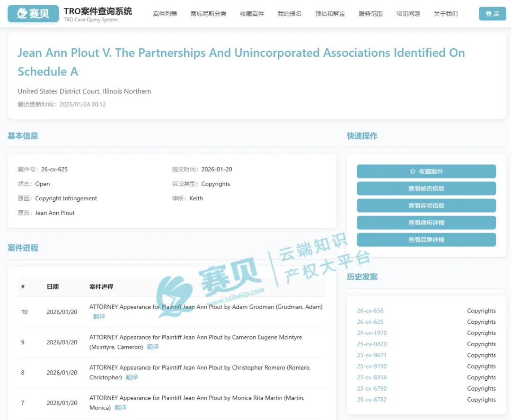511x420 pixels.
Task: Navigate to 服务范围
Action: coord(372,14)
